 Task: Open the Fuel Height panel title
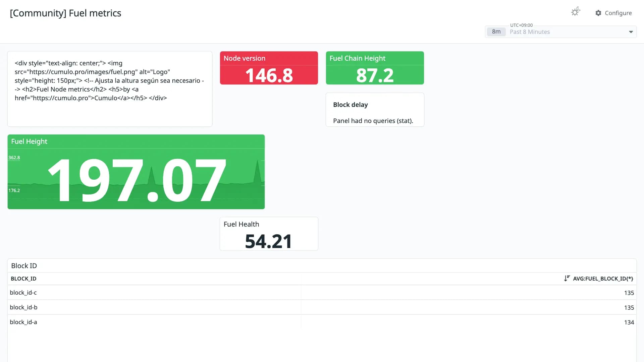pos(29,141)
